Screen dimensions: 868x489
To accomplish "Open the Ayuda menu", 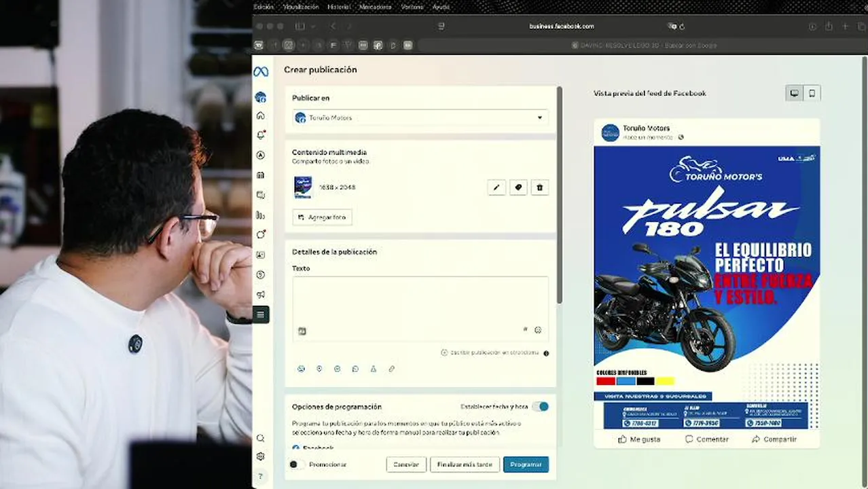I will pos(441,7).
